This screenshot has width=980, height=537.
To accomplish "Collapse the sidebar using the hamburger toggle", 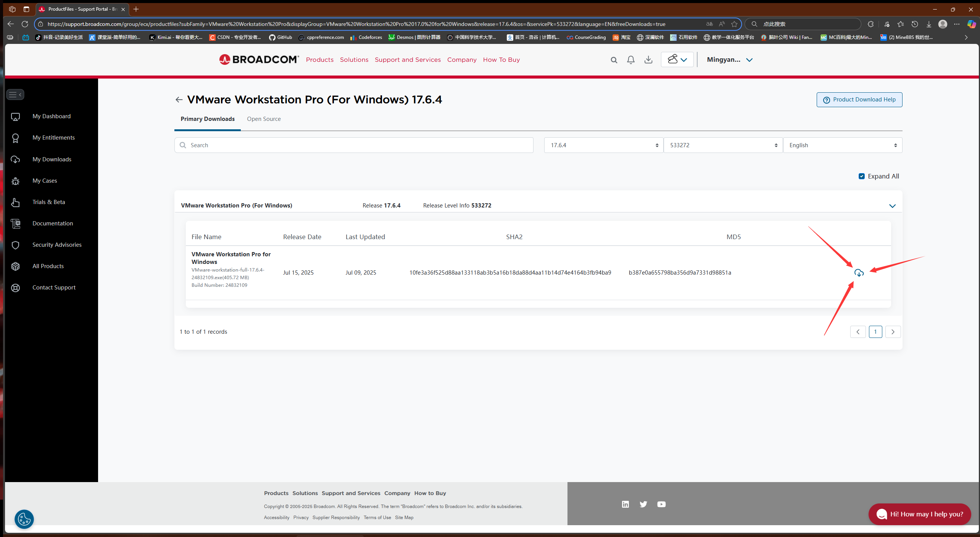I will pyautogui.click(x=15, y=94).
